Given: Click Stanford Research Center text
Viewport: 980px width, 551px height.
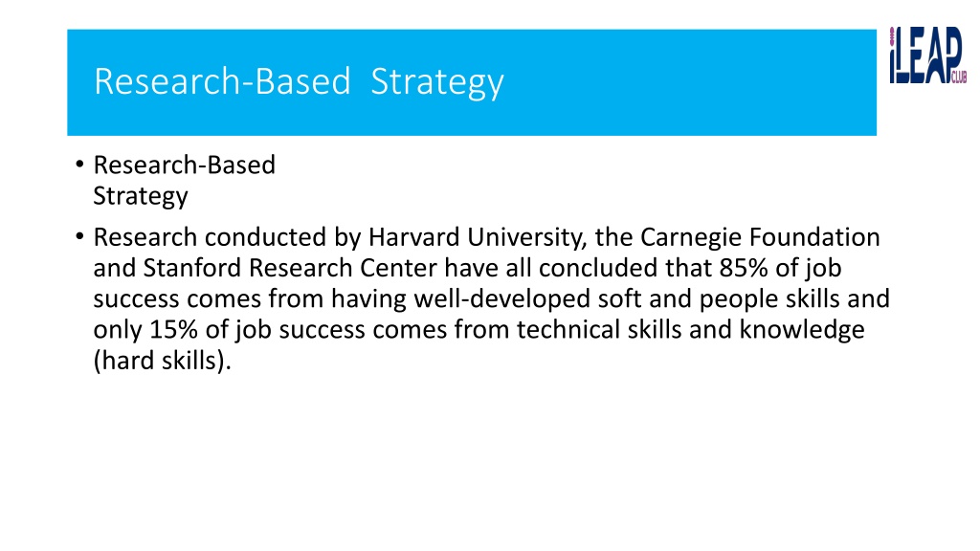Looking at the screenshot, I should 290,268.
